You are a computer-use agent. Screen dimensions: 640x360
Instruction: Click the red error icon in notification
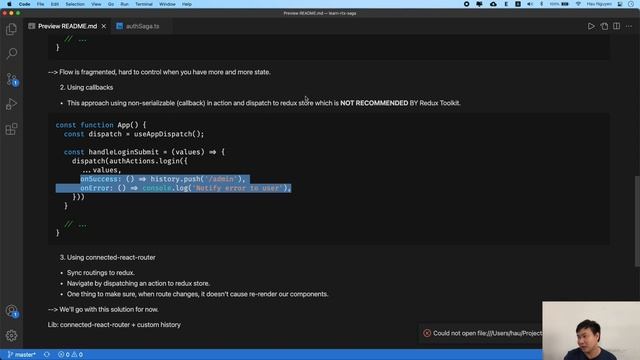point(427,333)
